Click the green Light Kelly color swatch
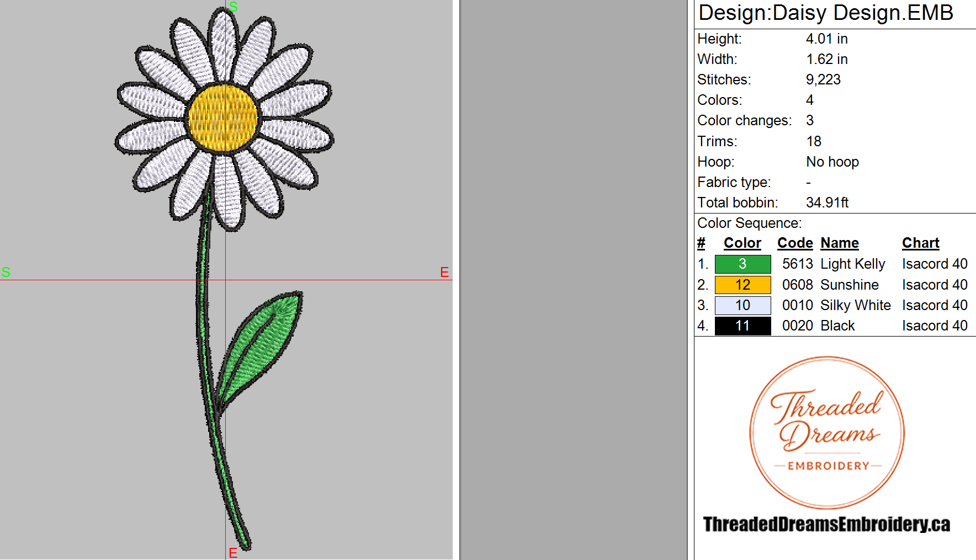The height and width of the screenshot is (560, 976). point(742,264)
